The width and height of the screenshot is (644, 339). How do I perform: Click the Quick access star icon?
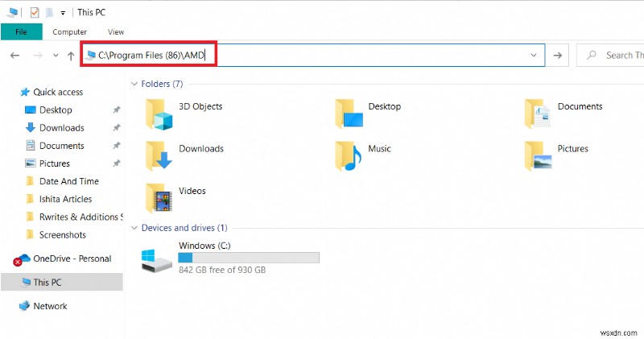[x=25, y=92]
